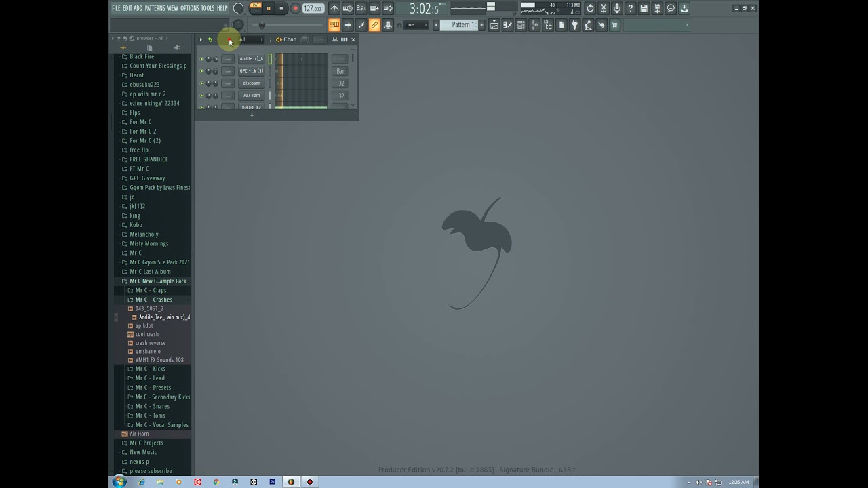This screenshot has height=488, width=868.
Task: Add a channel with plus button
Action: pos(252,115)
